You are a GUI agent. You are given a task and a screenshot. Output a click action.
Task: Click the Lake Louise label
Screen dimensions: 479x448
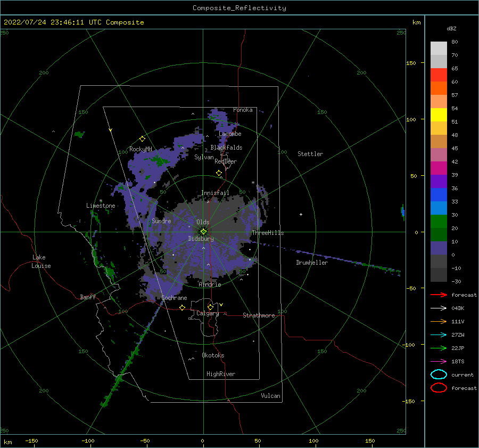tap(41, 262)
